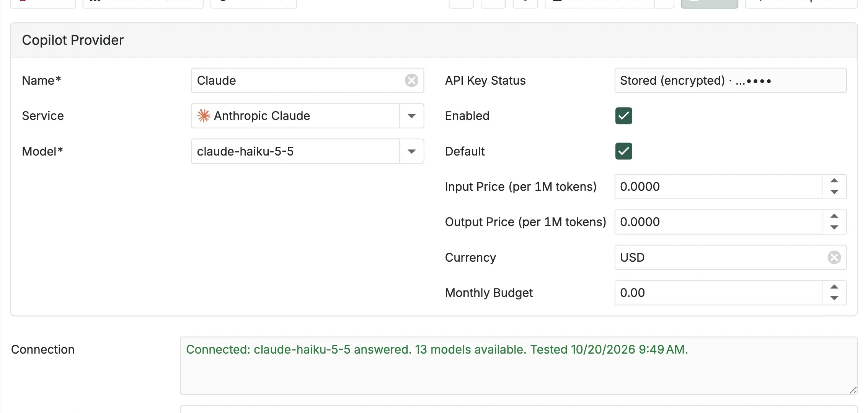Clear the Name field with its X icon
Image resolution: width=868 pixels, height=413 pixels.
[x=411, y=80]
